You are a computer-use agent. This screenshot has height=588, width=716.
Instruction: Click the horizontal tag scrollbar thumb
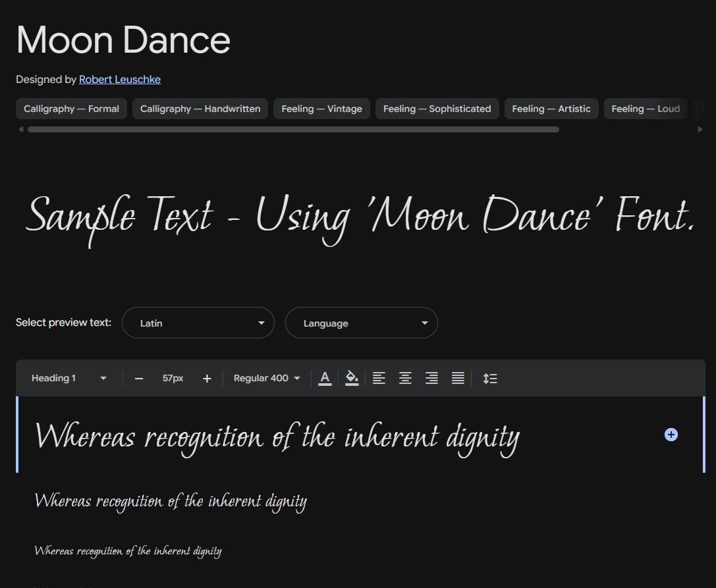tap(293, 130)
